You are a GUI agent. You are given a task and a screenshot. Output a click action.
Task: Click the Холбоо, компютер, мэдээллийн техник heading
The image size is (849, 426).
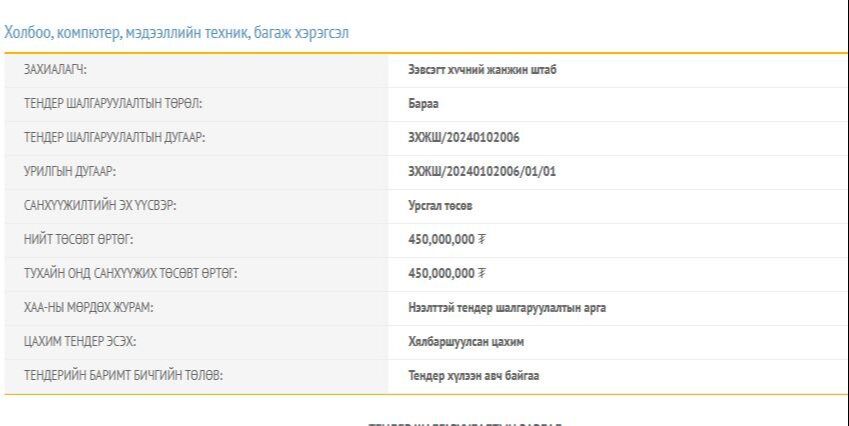click(x=176, y=33)
